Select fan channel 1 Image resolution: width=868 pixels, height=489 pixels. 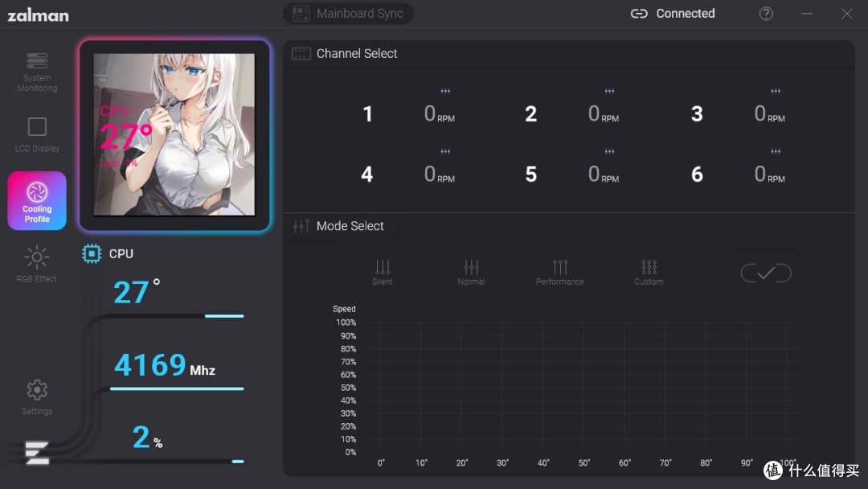367,114
